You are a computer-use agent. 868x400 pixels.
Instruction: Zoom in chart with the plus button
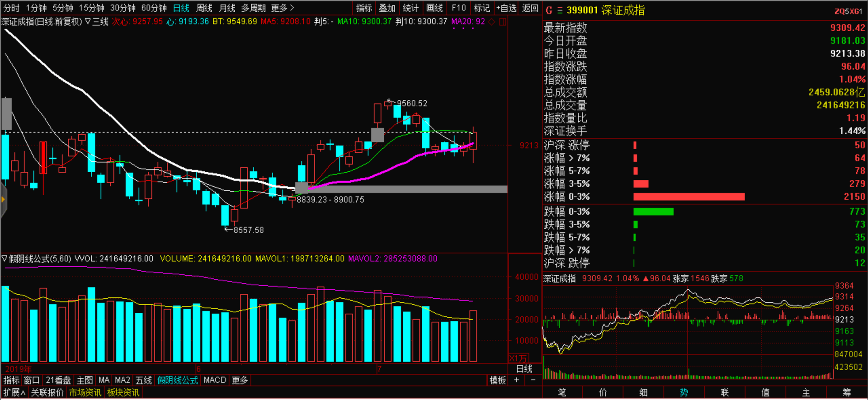click(516, 380)
